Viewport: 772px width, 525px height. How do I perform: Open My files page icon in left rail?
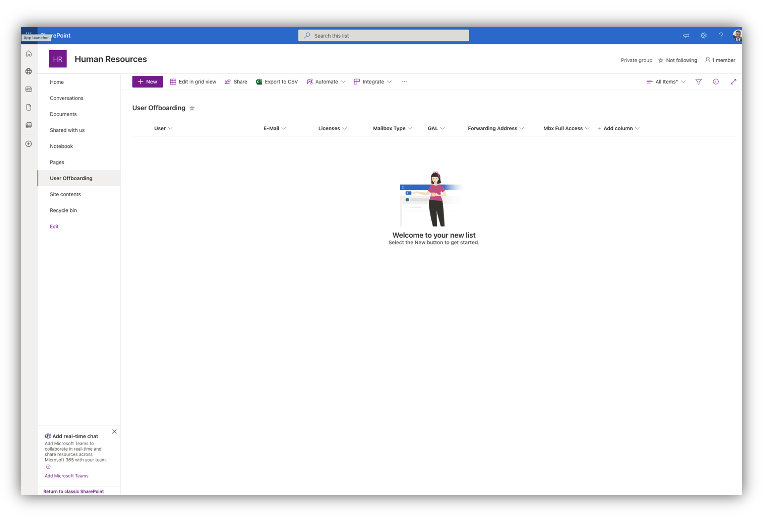pyautogui.click(x=29, y=107)
